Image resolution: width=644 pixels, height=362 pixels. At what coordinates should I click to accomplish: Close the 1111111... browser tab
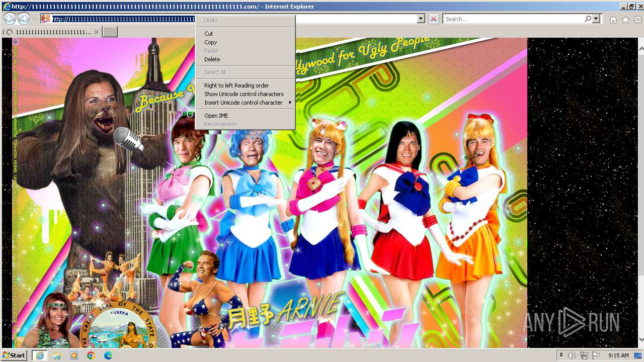click(x=97, y=32)
